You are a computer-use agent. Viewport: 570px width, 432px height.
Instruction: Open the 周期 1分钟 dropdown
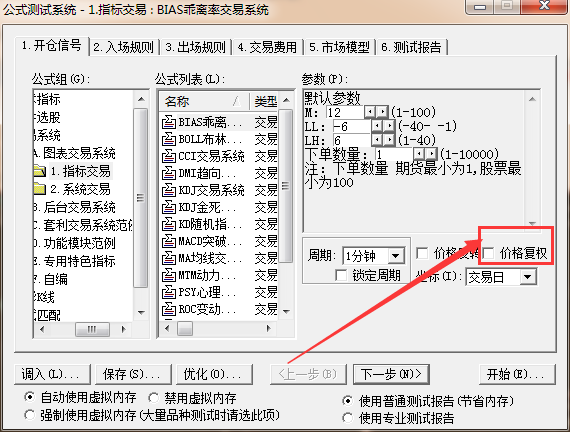coord(396,256)
